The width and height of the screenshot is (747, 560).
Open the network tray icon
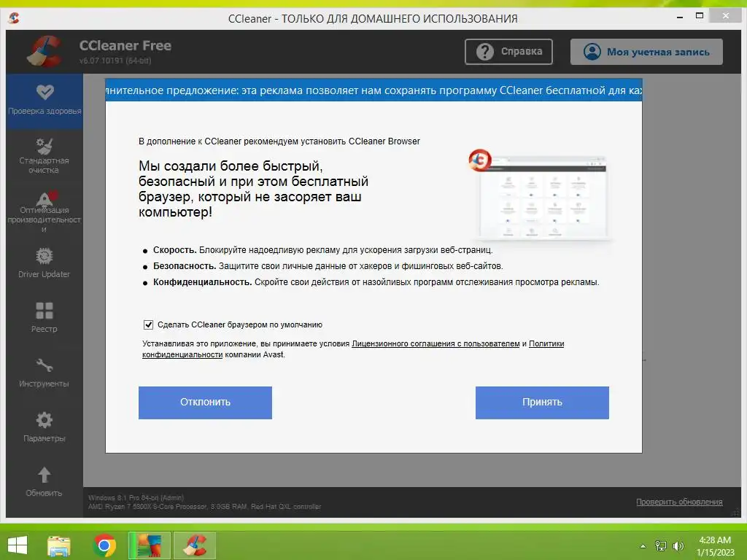pos(661,546)
